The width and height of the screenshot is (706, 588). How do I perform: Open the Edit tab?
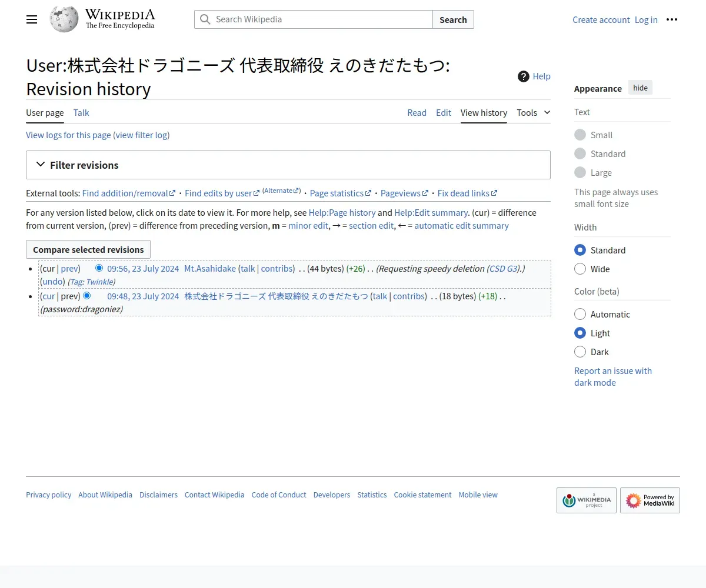(444, 112)
